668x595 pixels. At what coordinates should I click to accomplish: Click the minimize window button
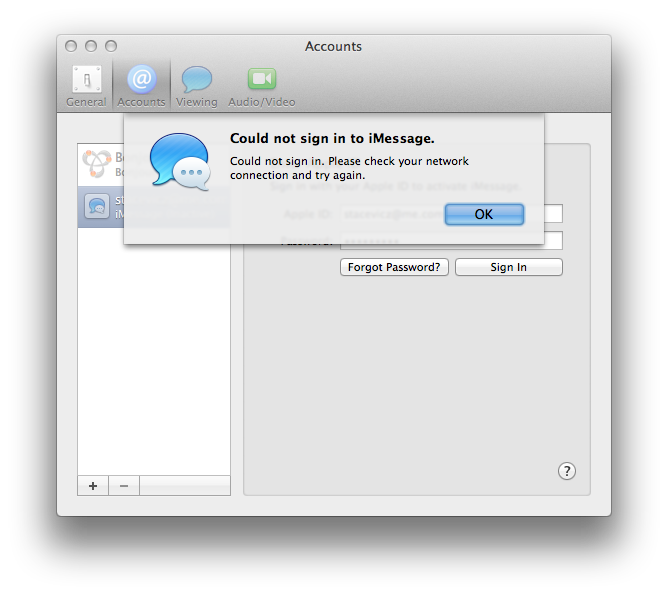tap(91, 46)
